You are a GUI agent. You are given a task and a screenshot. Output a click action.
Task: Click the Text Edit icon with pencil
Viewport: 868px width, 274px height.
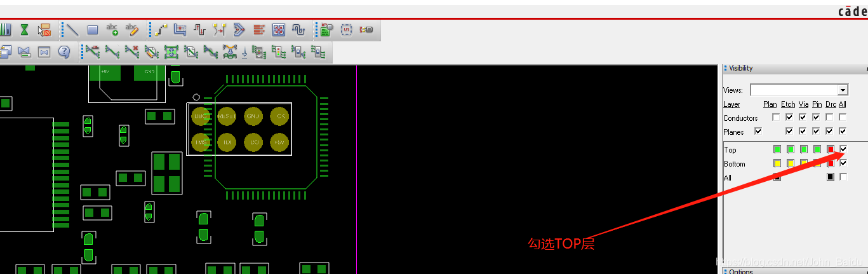click(132, 30)
